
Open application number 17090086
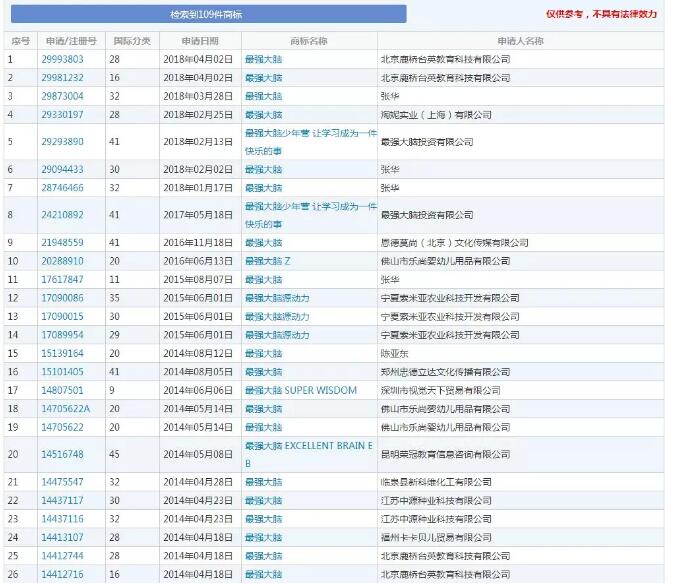click(x=63, y=298)
